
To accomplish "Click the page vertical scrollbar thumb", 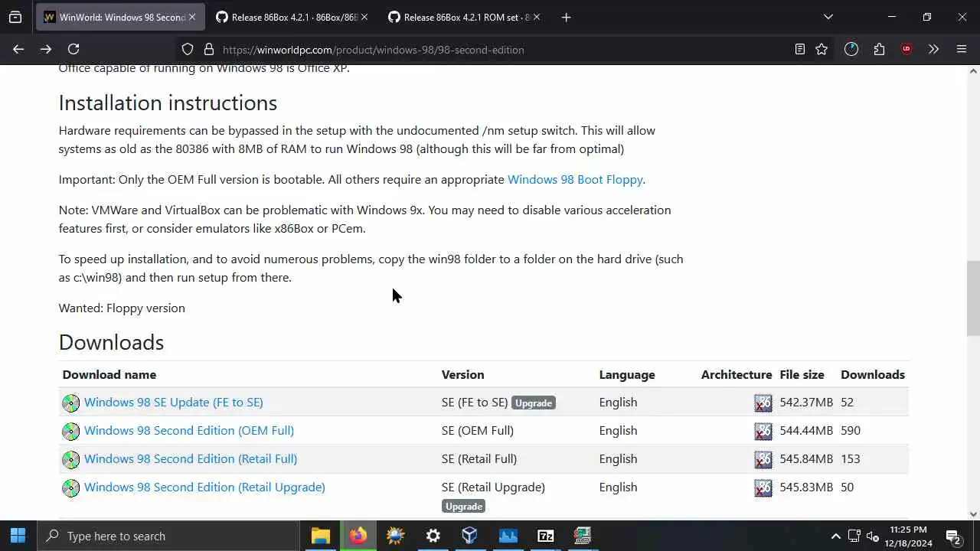I will (973, 298).
